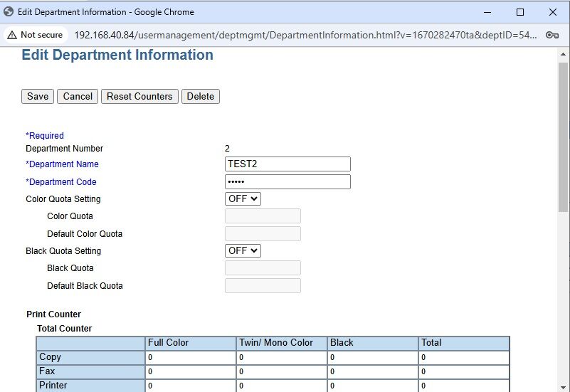Minimize the Chrome window
This screenshot has width=570, height=392.
click(487, 12)
